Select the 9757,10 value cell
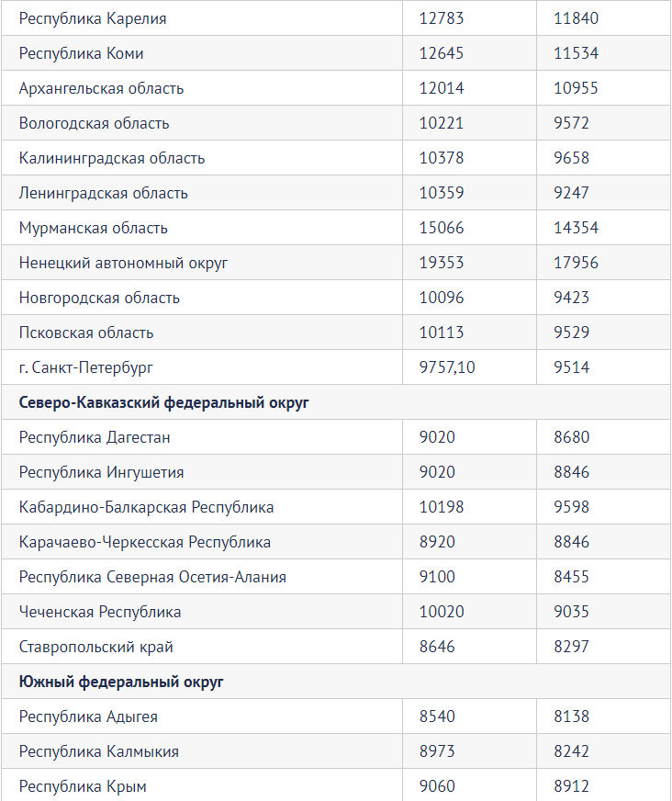The image size is (672, 801). (447, 367)
